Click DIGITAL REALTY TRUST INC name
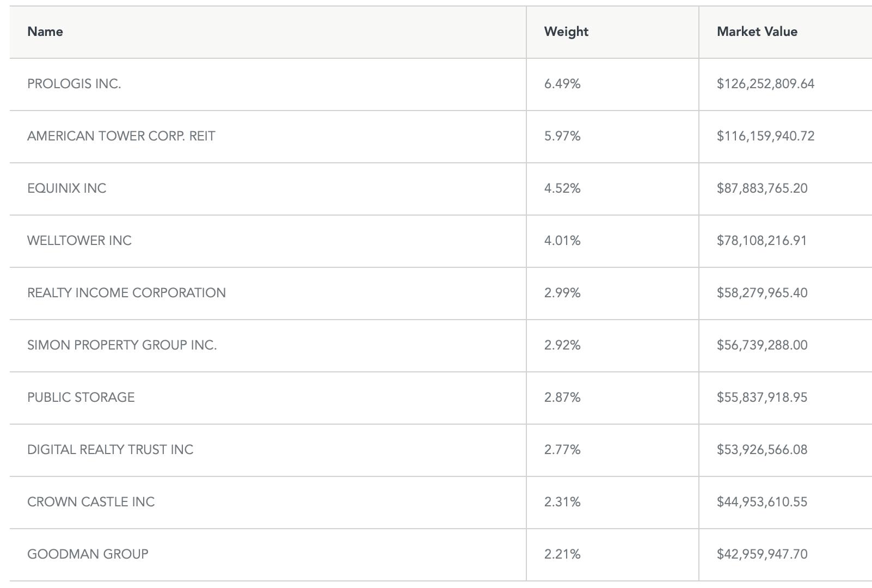 (110, 450)
